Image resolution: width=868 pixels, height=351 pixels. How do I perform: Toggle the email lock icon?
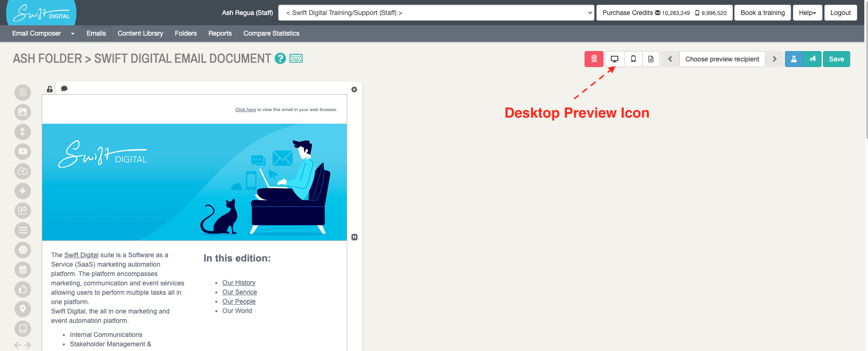tap(50, 89)
